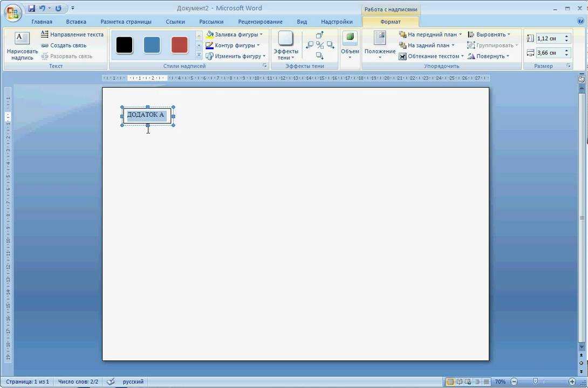The image size is (588, 388).
Task: Open Shadow Effects (Эффекты тени) gallery
Action: [x=285, y=46]
